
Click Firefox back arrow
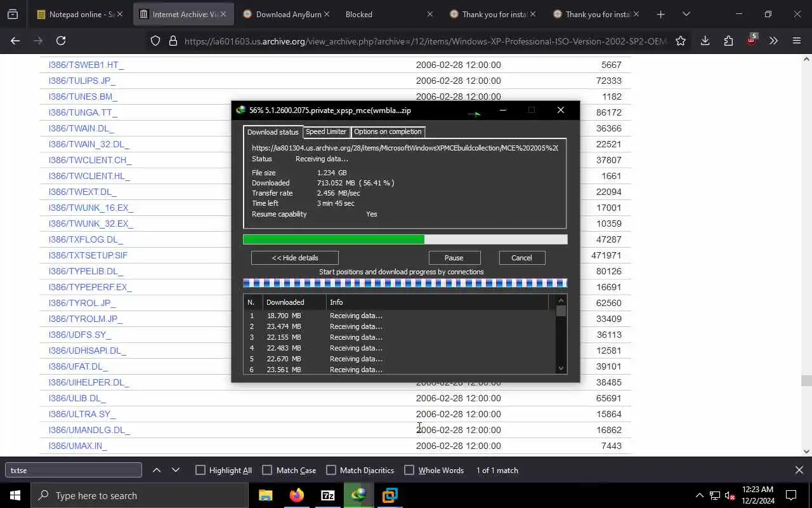(15, 41)
